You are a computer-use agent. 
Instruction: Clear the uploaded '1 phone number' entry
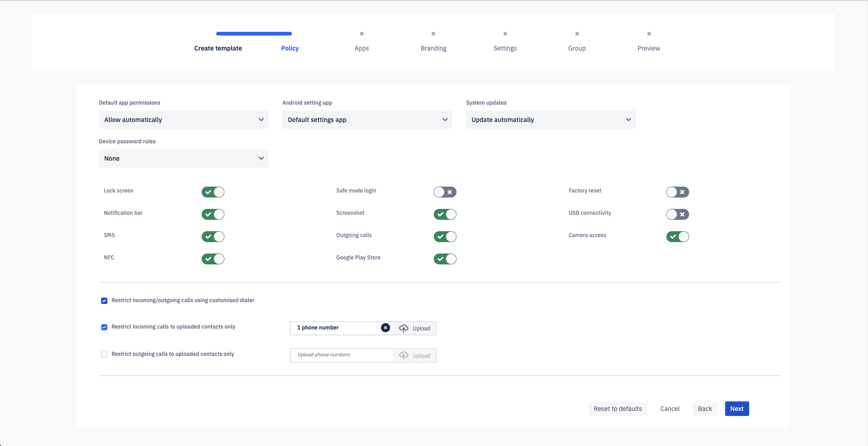point(386,328)
